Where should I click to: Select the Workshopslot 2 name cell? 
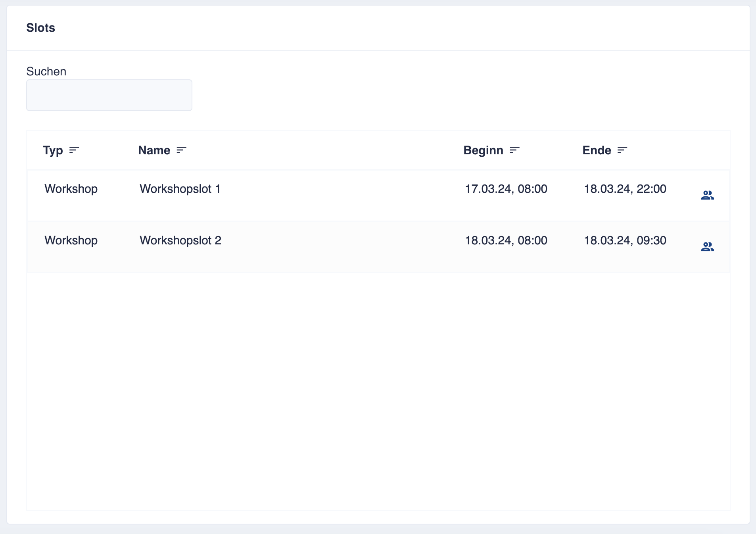pos(180,240)
